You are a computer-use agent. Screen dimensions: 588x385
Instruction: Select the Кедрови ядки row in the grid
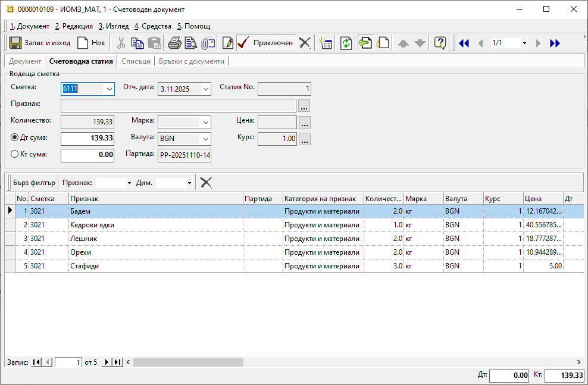click(x=92, y=225)
